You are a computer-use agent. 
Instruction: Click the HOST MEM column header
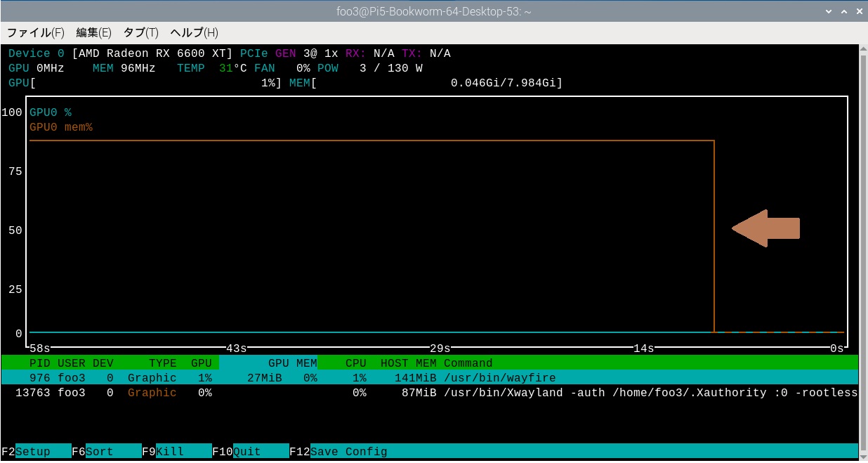[x=408, y=363]
